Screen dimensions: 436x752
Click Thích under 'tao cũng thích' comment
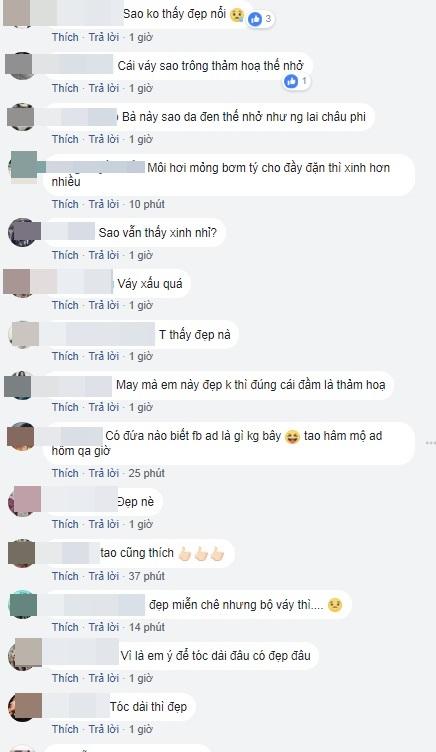coord(65,576)
